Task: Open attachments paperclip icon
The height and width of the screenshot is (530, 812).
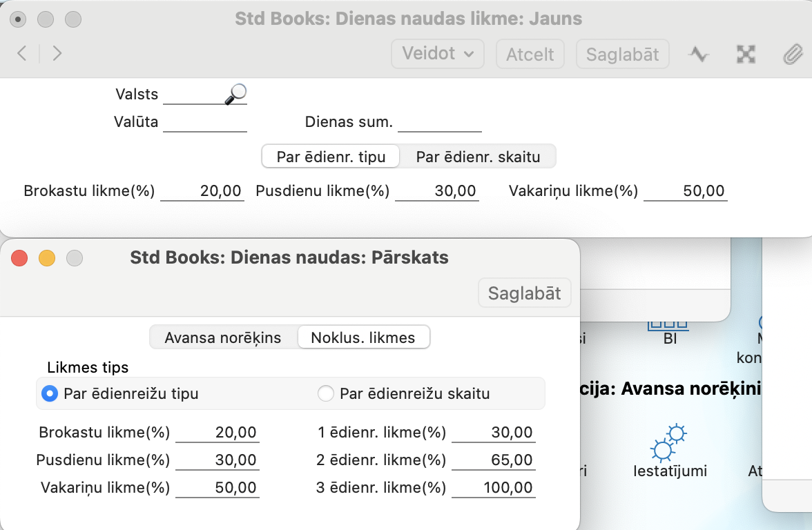Action: [793, 54]
